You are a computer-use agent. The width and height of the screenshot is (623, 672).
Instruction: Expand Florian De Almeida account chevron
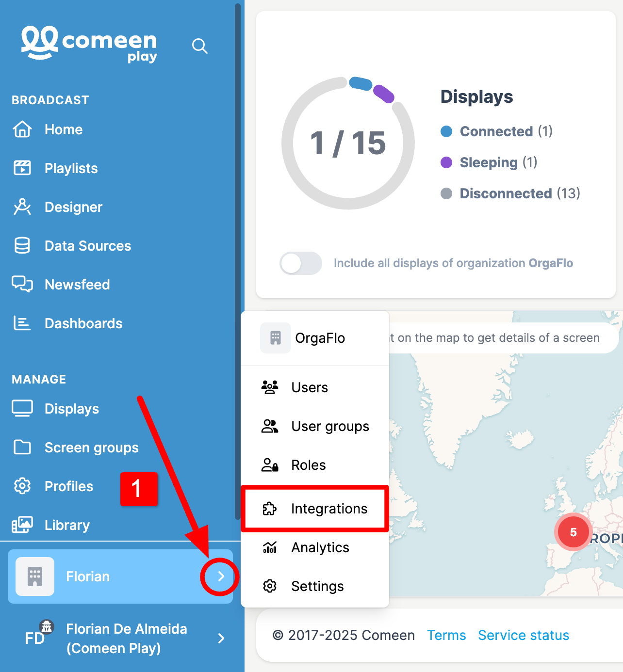tap(221, 638)
